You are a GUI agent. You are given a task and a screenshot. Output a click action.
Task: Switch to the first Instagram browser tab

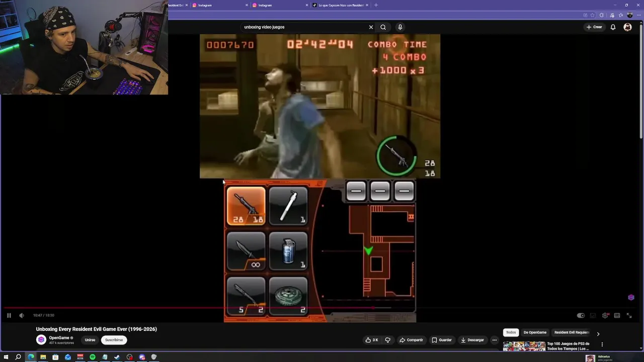pos(219,5)
